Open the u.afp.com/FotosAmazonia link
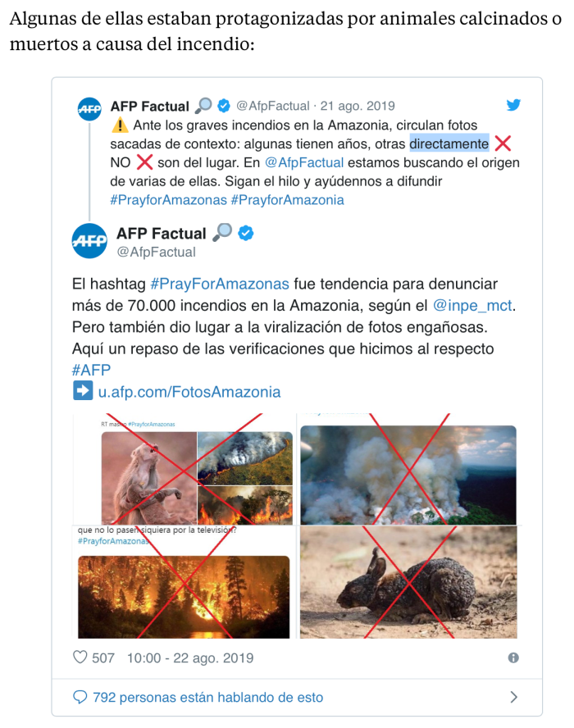Screen dimensions: 574x728 [189, 392]
